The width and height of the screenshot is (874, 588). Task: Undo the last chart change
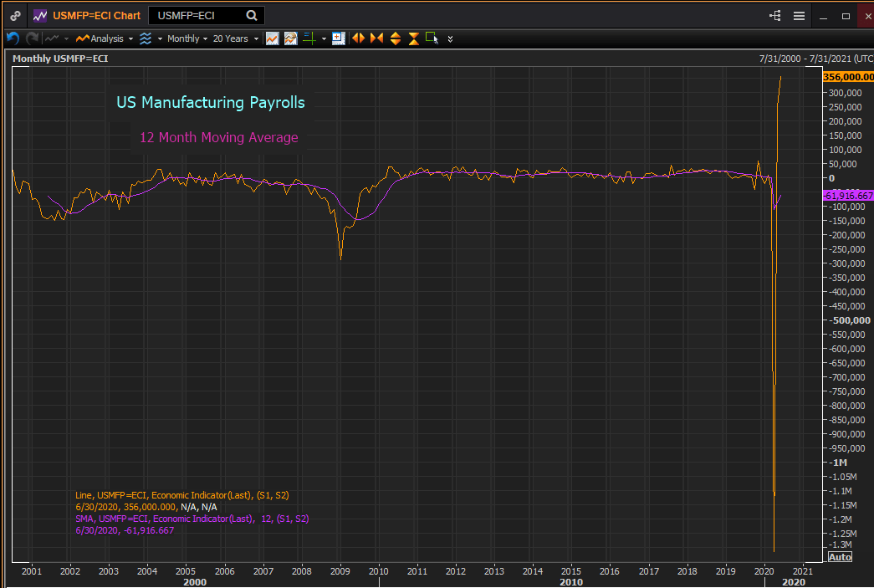click(13, 38)
